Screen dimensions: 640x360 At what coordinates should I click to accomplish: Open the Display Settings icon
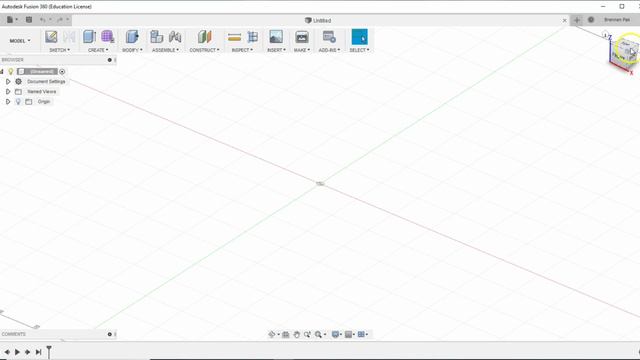coord(335,334)
